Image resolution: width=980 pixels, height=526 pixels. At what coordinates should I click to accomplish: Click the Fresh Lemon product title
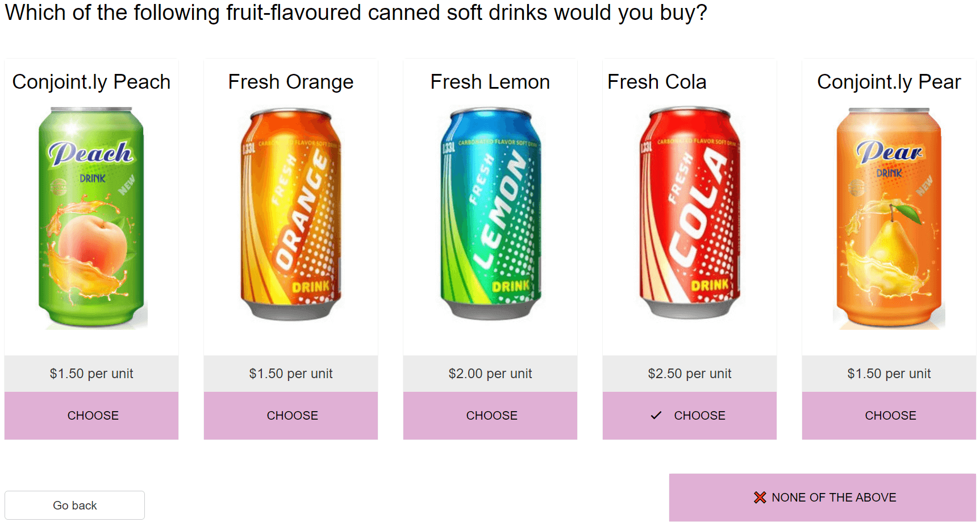pos(490,82)
